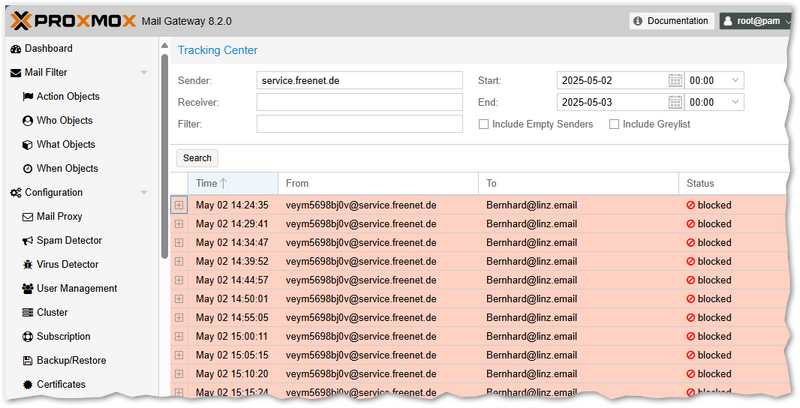Collapse the Mail Filter section
This screenshot has width=800, height=408.
(144, 73)
